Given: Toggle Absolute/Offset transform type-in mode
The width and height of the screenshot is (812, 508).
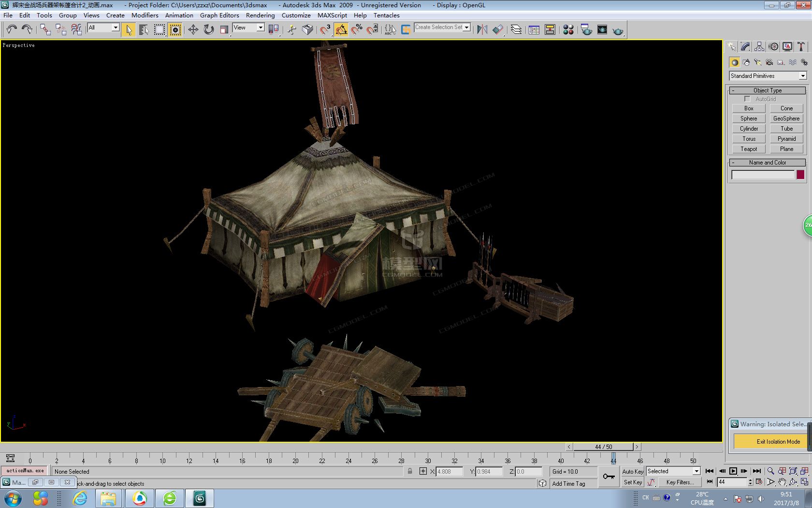Looking at the screenshot, I should [x=423, y=471].
